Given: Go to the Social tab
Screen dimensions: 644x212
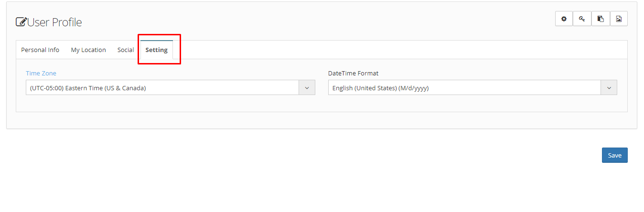Looking at the screenshot, I should (126, 50).
